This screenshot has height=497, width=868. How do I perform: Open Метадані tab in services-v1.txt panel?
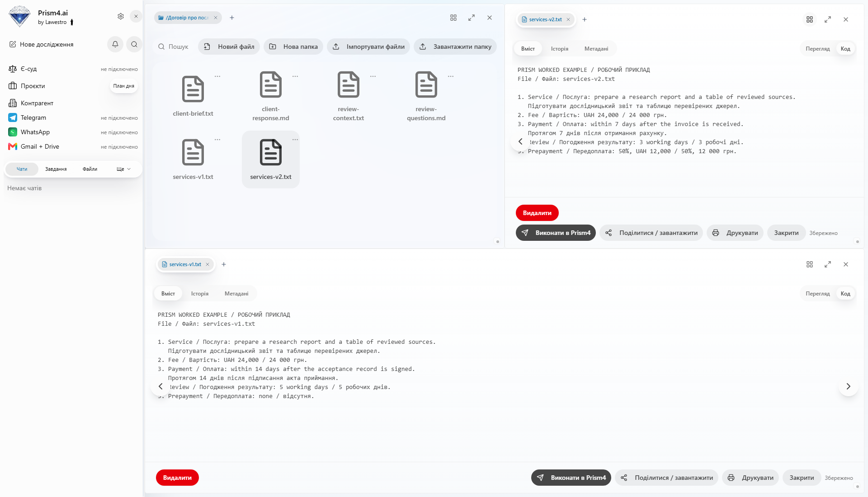click(236, 294)
